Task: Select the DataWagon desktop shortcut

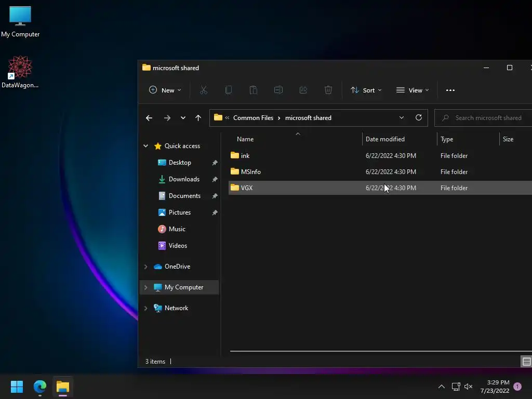Action: (x=20, y=72)
